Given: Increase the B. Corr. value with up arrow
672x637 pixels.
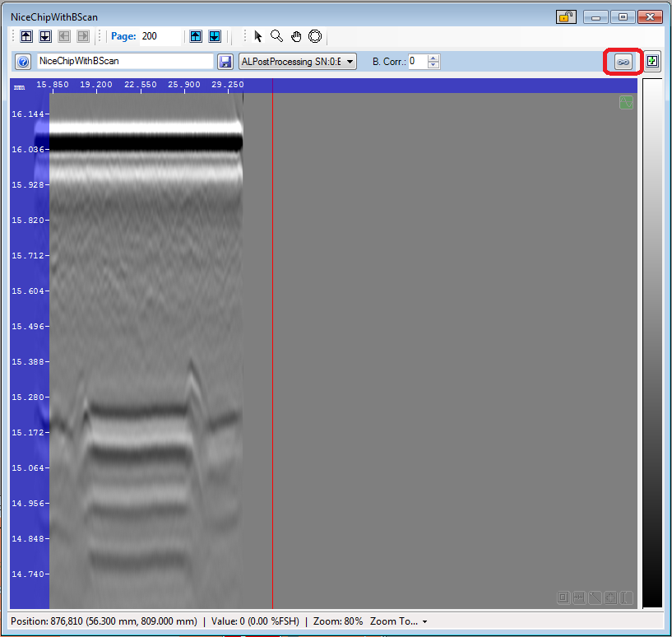Looking at the screenshot, I should coord(434,58).
